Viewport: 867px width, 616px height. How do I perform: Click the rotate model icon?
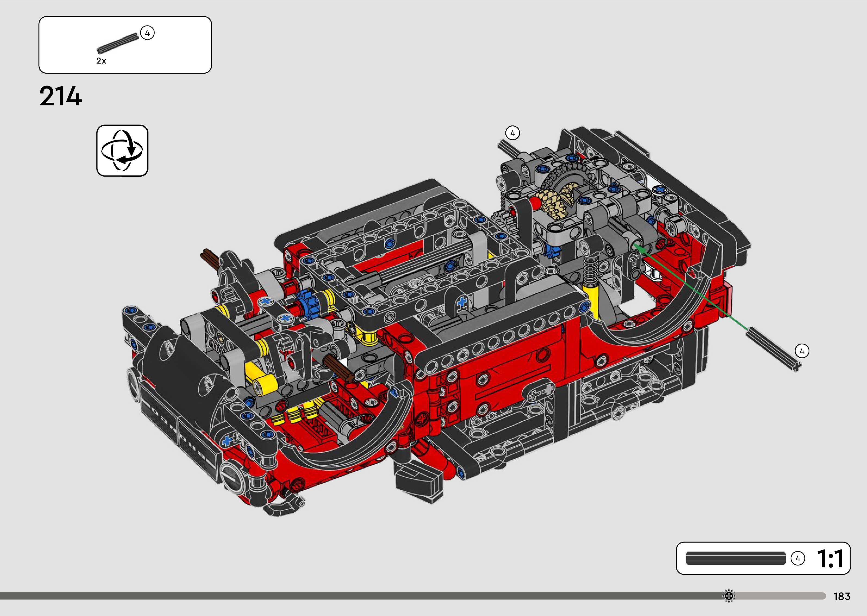122,150
